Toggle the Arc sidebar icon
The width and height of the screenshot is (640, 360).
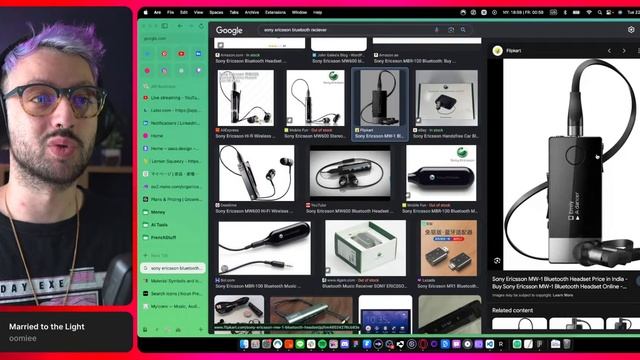tap(164, 26)
